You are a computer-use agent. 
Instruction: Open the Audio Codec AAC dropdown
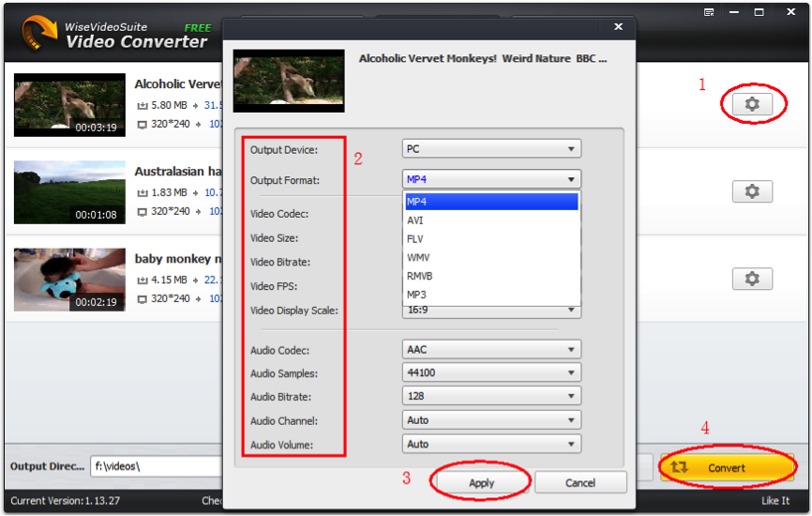491,350
